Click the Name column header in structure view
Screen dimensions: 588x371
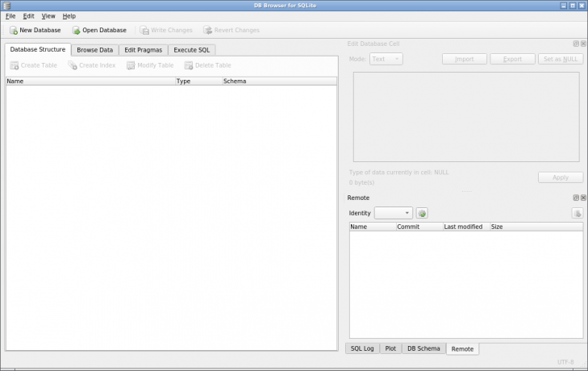click(x=91, y=81)
